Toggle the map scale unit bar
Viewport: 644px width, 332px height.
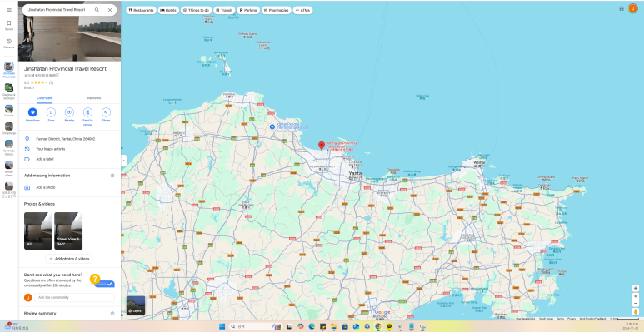pyautogui.click(x=624, y=319)
